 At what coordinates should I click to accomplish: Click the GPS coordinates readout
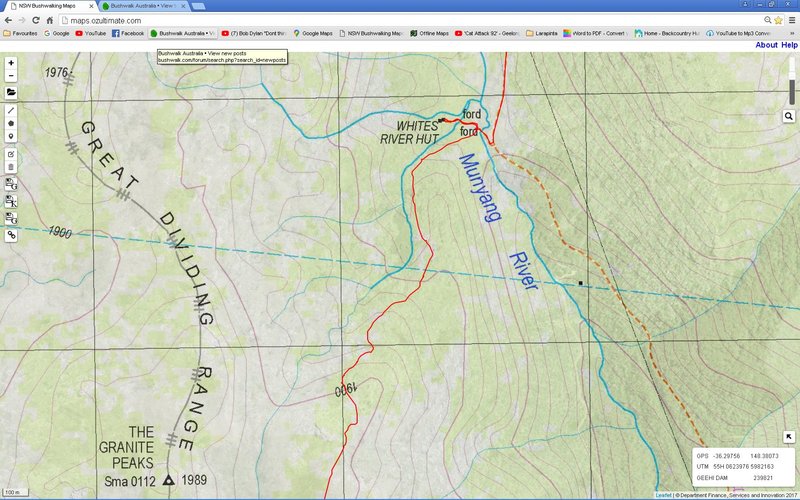tap(737, 456)
